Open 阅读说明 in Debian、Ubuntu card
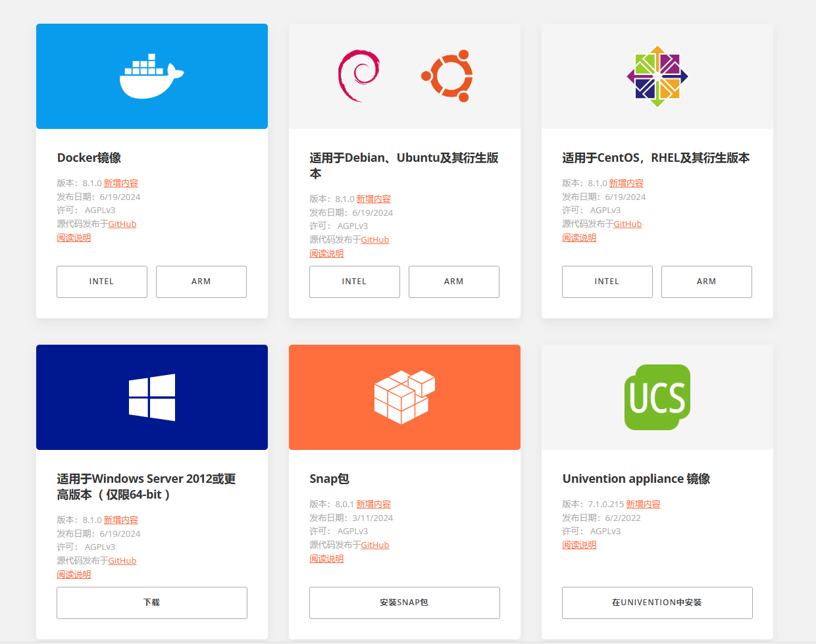816x644 pixels. pos(326,253)
